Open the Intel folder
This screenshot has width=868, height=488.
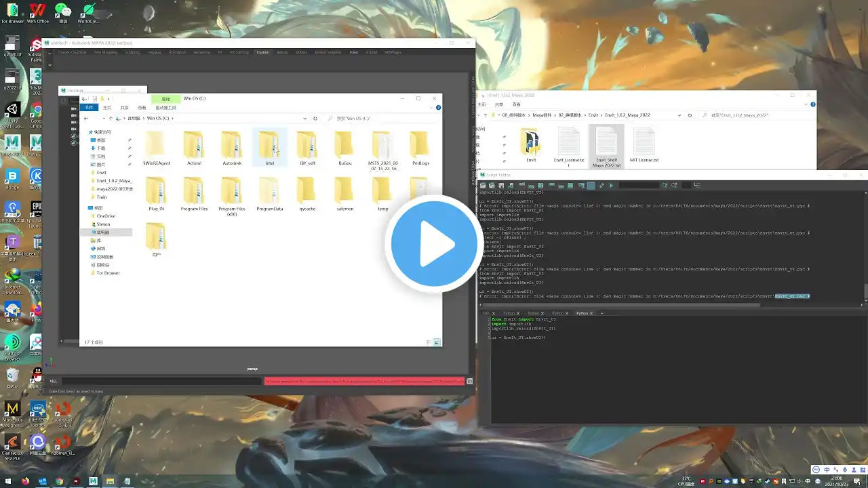pyautogui.click(x=270, y=148)
